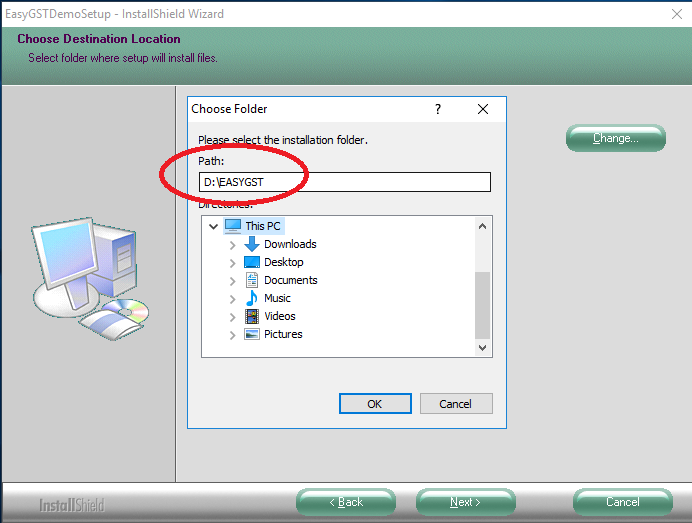Select the Videos folder in tree

279,316
